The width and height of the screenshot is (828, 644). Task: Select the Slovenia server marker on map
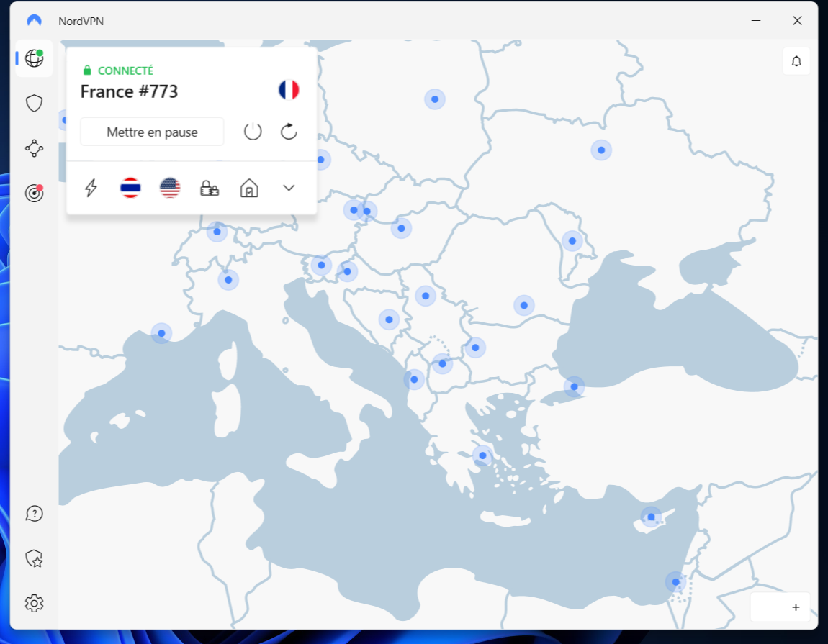[322, 266]
